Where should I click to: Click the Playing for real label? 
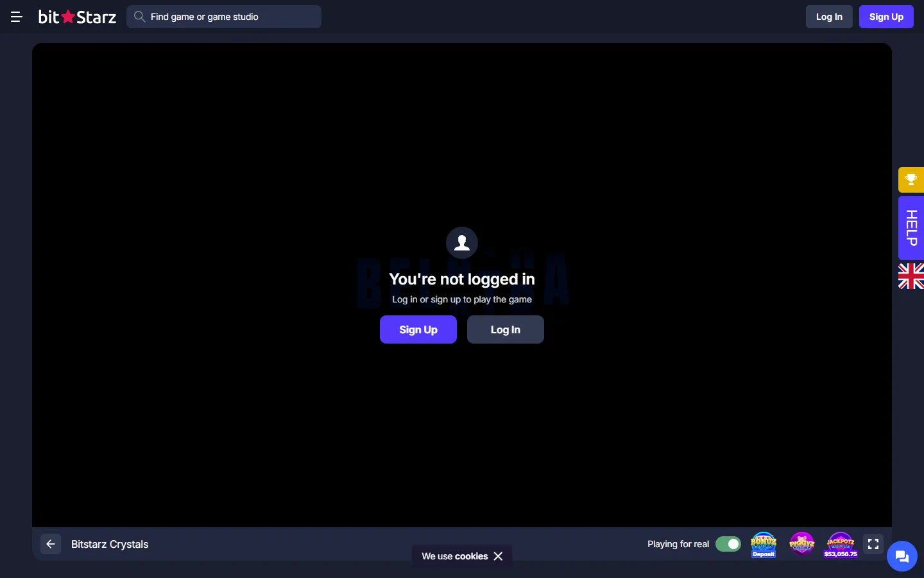[678, 544]
